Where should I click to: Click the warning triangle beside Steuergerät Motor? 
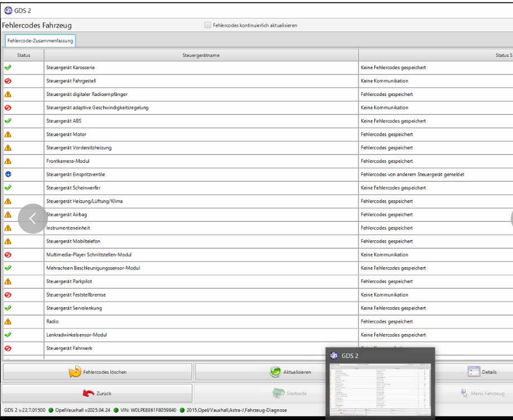[x=8, y=134]
